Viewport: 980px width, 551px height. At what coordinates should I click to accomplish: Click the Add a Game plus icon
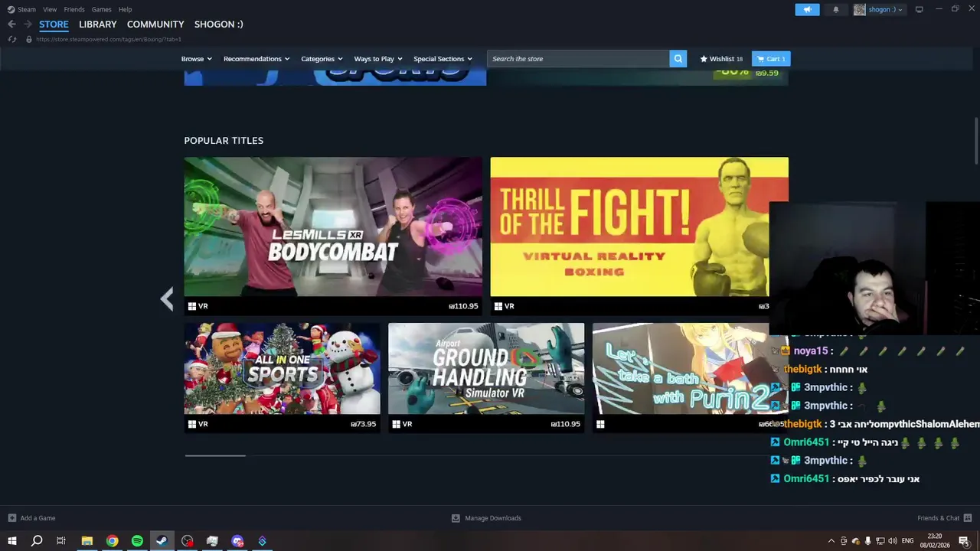(x=11, y=518)
